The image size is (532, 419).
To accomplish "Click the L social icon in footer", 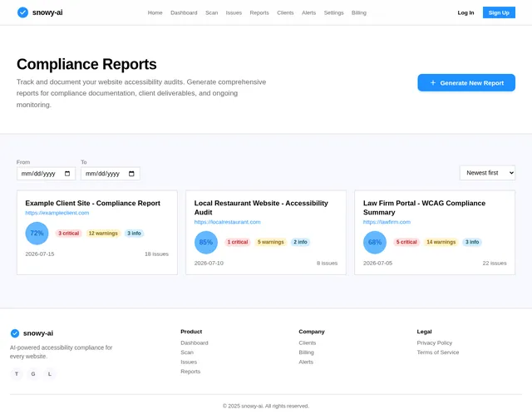I will (50, 374).
